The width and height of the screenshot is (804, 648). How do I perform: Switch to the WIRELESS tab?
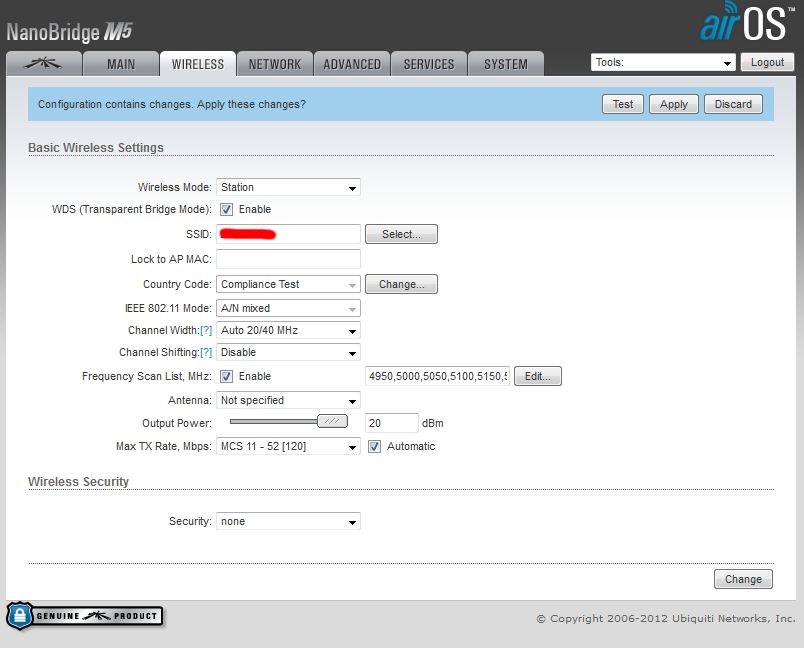pyautogui.click(x=198, y=64)
